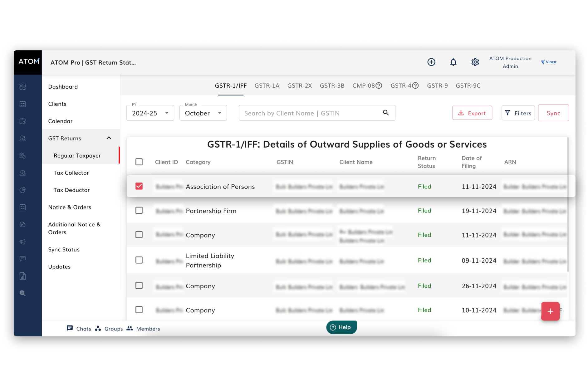The image size is (588, 386).
Task: Click the Sync button
Action: 553,113
